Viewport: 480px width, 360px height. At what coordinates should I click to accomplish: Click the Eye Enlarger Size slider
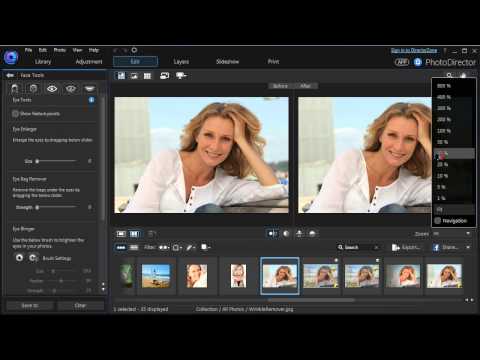tap(57, 161)
